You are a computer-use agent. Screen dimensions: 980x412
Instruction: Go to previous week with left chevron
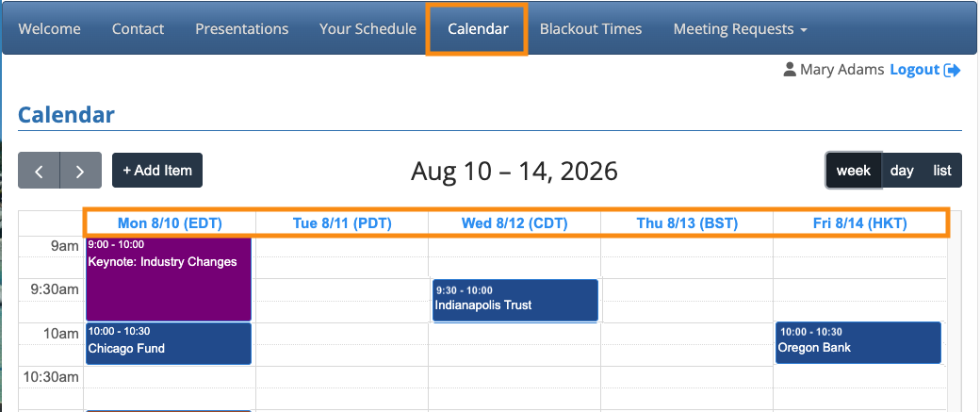(x=39, y=170)
